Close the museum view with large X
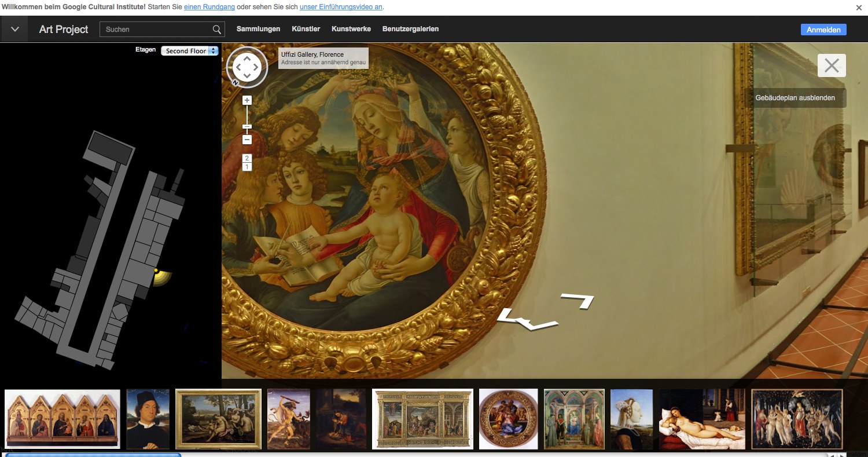868x457 pixels. 832,65
